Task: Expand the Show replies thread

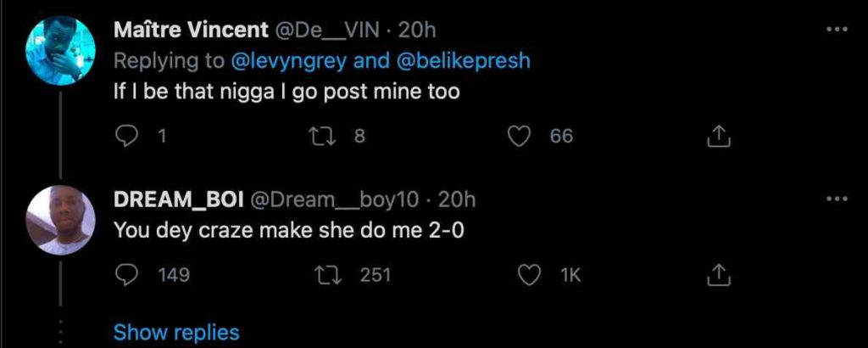Action: coord(176,332)
